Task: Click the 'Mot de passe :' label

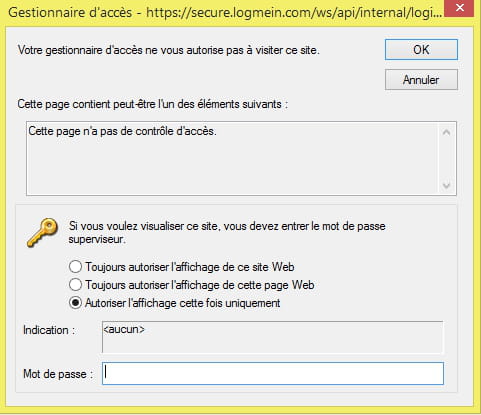Action: (58, 374)
